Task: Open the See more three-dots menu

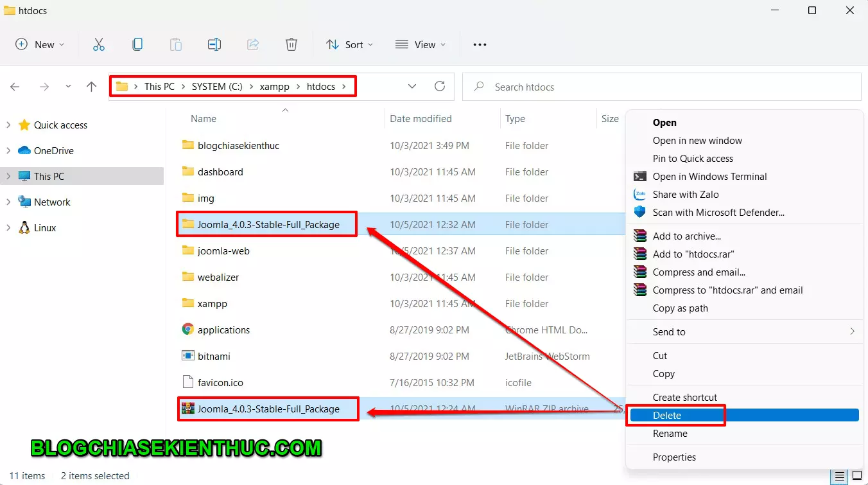Action: (x=480, y=44)
